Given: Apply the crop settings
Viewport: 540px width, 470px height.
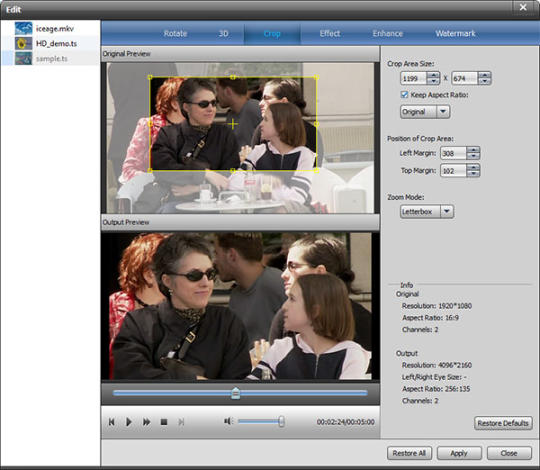Looking at the screenshot, I should [x=459, y=453].
